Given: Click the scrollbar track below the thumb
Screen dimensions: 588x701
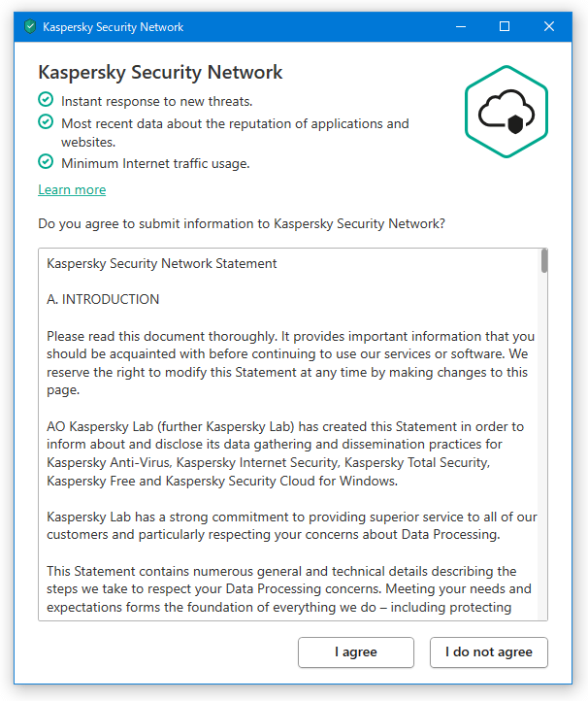Looking at the screenshot, I should coord(544,447).
